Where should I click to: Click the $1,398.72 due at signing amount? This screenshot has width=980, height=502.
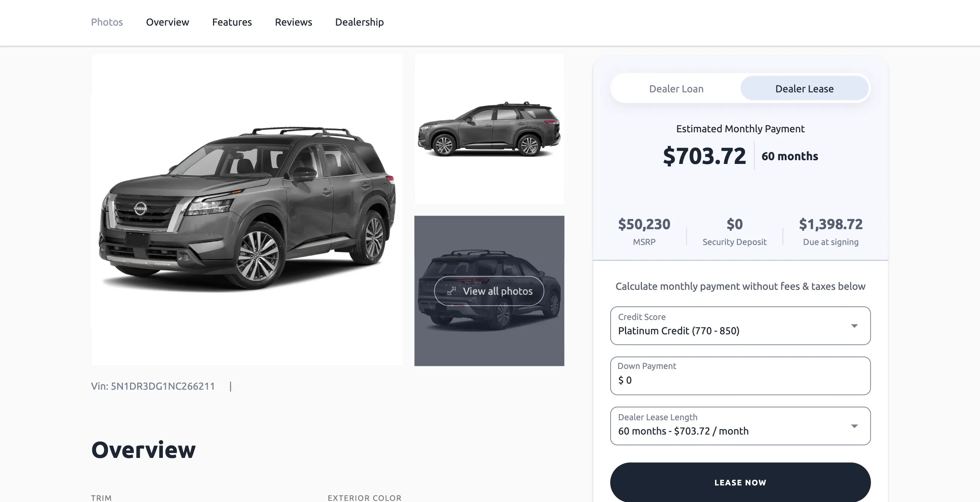[x=830, y=224]
